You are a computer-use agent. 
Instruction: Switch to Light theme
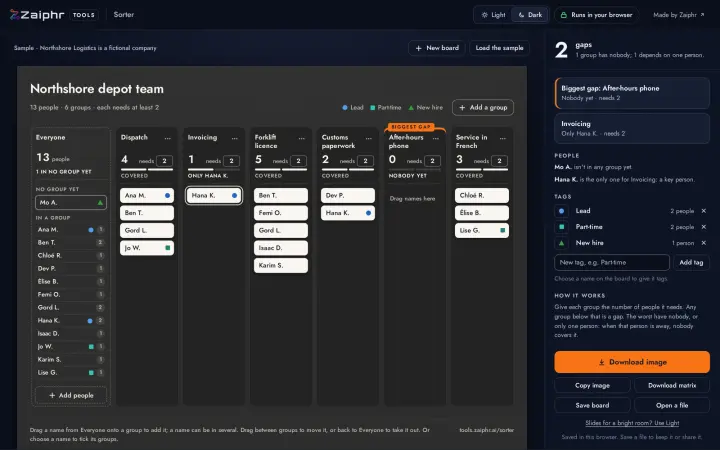click(493, 15)
